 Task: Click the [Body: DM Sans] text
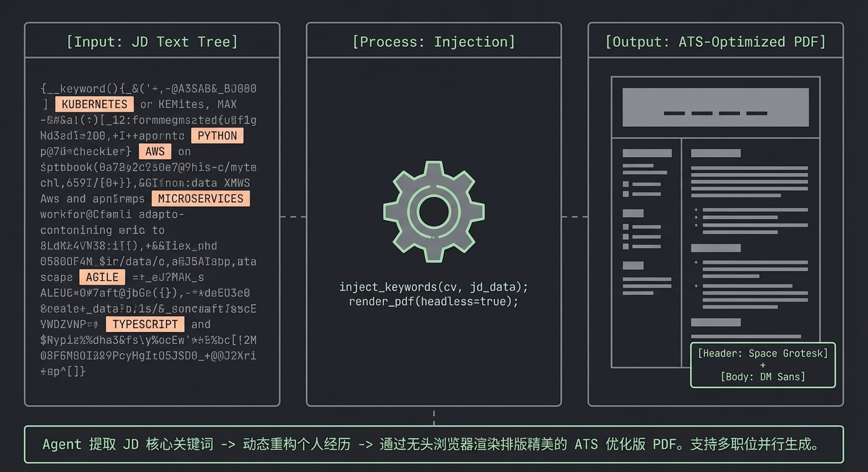pyautogui.click(x=763, y=377)
